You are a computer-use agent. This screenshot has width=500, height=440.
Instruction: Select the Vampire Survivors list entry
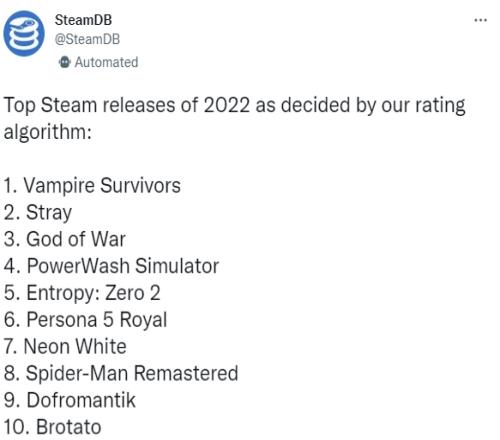pyautogui.click(x=92, y=186)
